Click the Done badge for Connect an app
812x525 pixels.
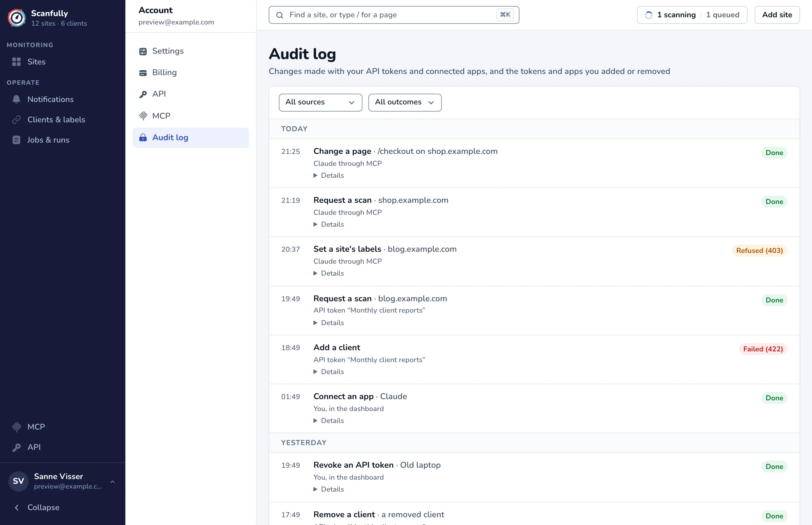[774, 398]
